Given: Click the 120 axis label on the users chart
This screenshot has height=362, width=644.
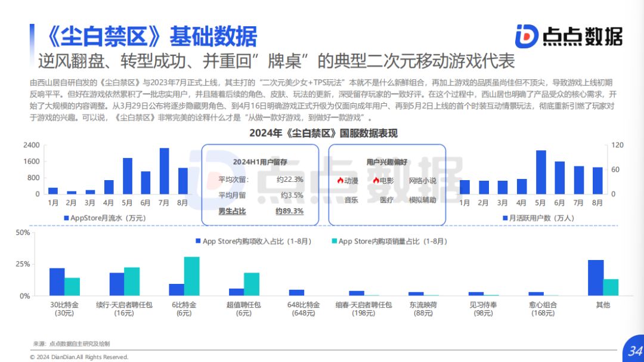Looking at the screenshot, I should pyautogui.click(x=617, y=145).
